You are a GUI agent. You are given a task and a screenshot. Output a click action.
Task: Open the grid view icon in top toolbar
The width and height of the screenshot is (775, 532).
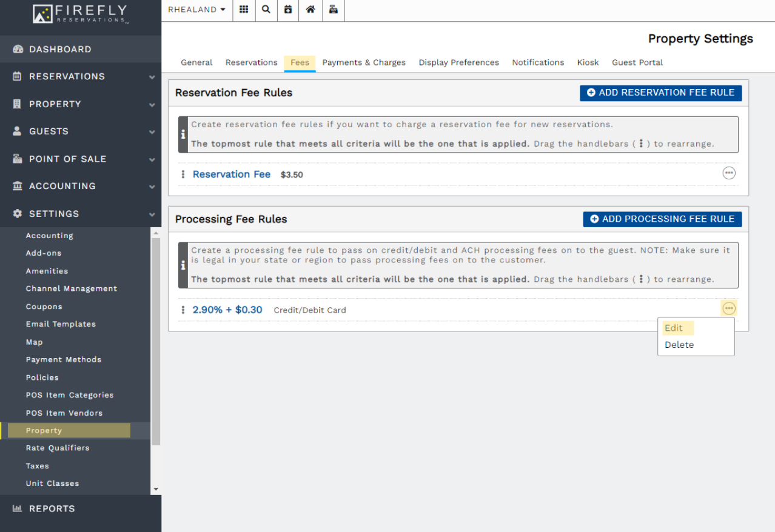[244, 10]
